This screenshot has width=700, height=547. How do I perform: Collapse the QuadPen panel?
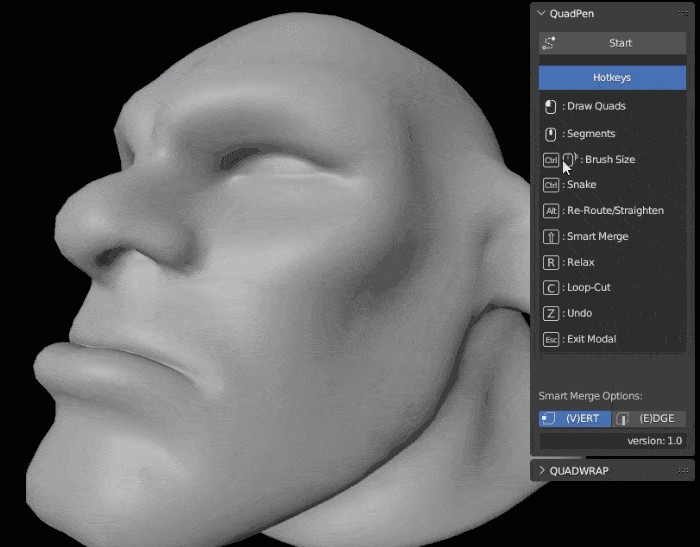coord(542,13)
